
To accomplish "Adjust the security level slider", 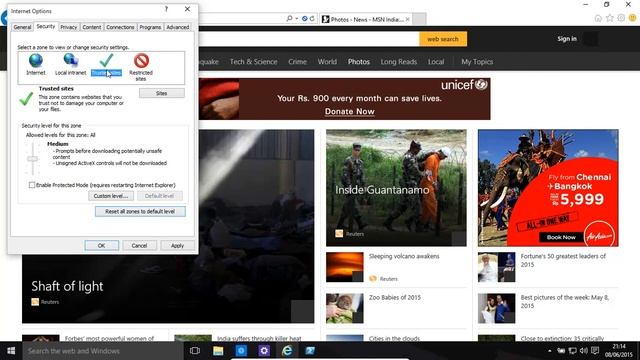I will [x=33, y=159].
